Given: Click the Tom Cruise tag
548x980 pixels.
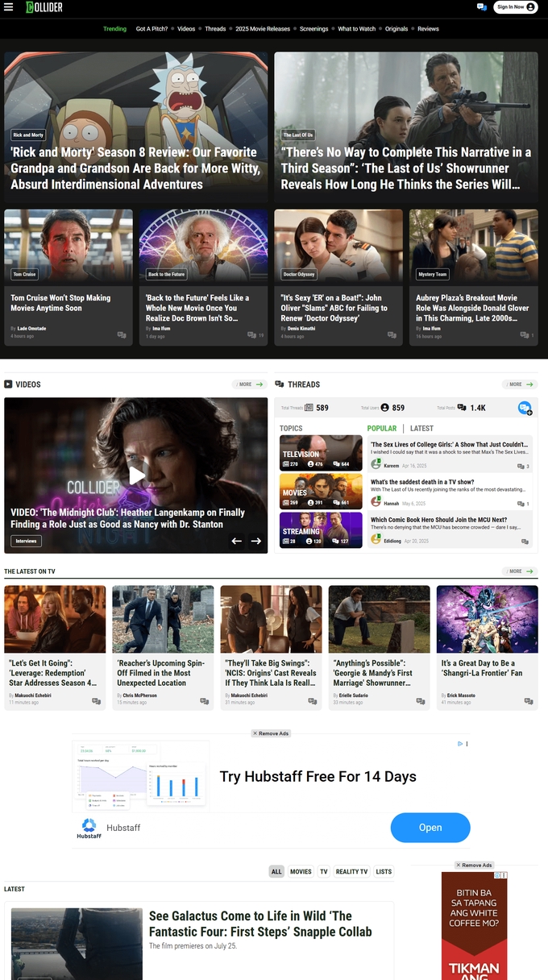Looking at the screenshot, I should (24, 274).
